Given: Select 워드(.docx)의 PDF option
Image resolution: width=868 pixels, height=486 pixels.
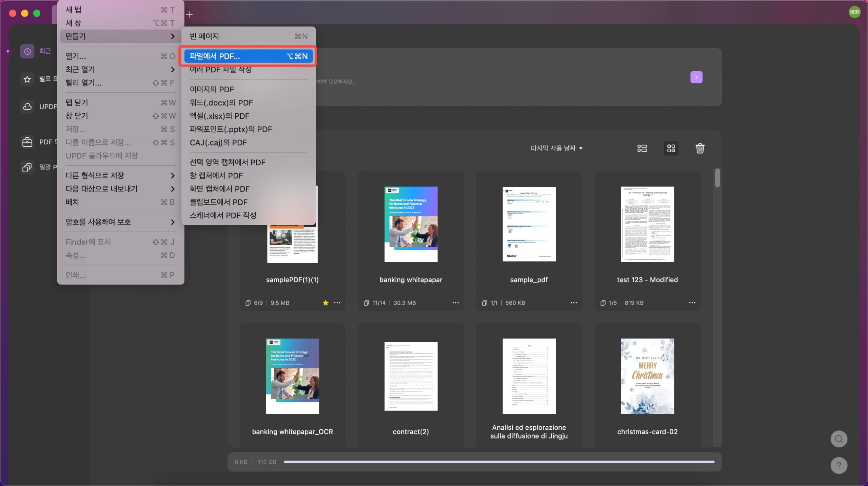Looking at the screenshot, I should pos(249,103).
